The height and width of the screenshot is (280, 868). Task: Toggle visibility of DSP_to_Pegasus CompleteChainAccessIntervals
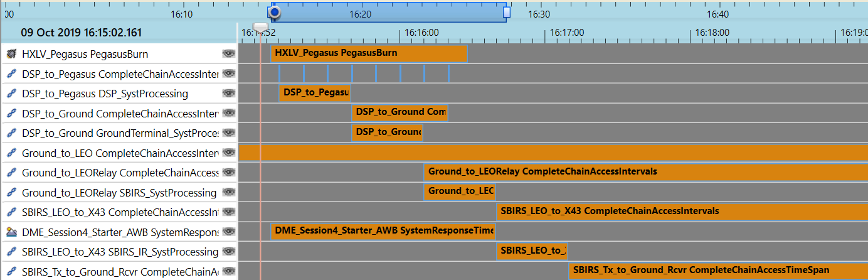coord(228,74)
